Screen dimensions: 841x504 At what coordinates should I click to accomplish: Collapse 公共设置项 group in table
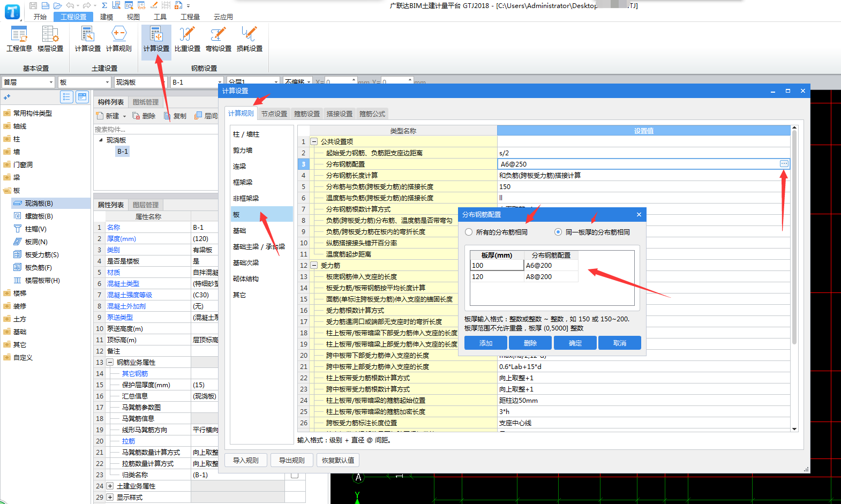pyautogui.click(x=314, y=141)
